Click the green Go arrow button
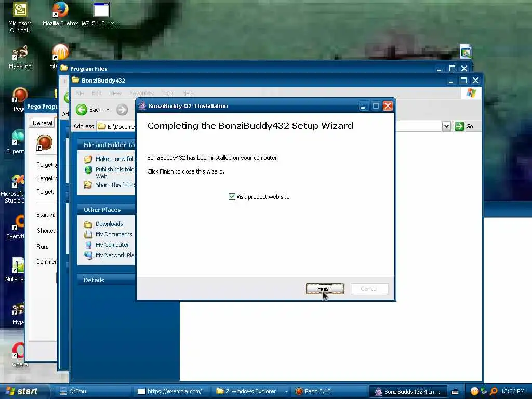532x399 pixels. coord(459,126)
